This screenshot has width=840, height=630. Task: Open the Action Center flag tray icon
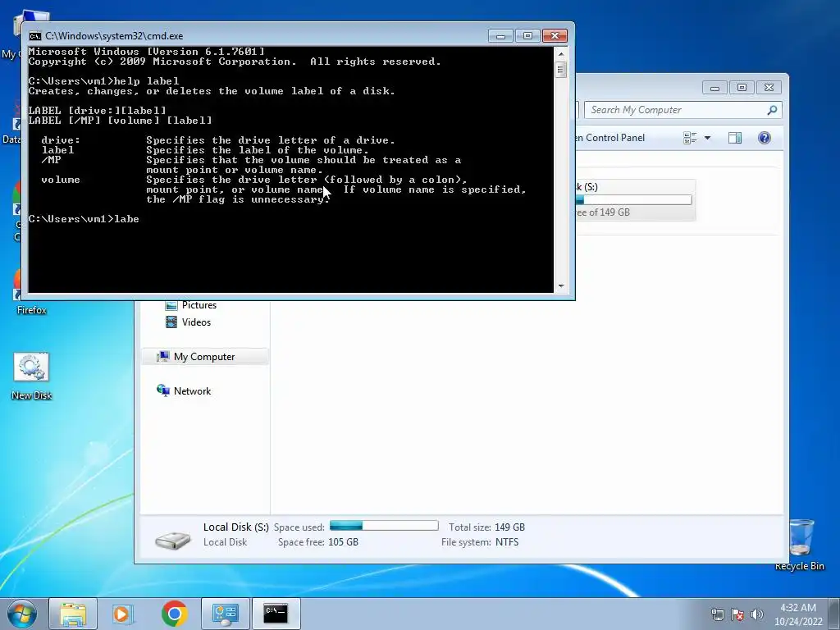tap(737, 614)
